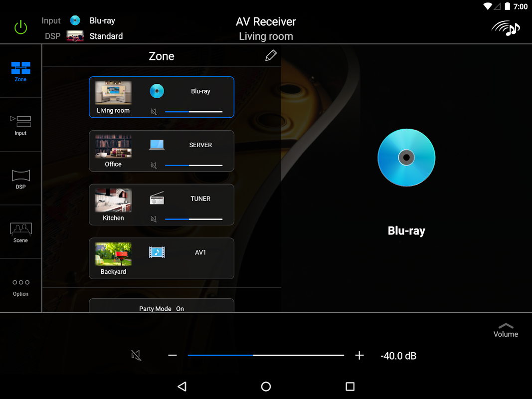Screen dimensions: 532x399
Task: Increase volume with the plus button
Action: click(x=359, y=355)
